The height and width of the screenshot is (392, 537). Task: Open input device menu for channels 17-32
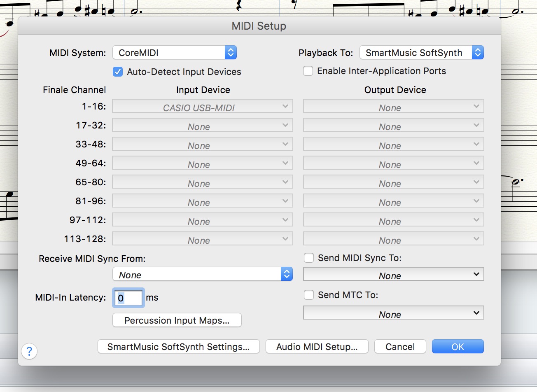click(202, 126)
